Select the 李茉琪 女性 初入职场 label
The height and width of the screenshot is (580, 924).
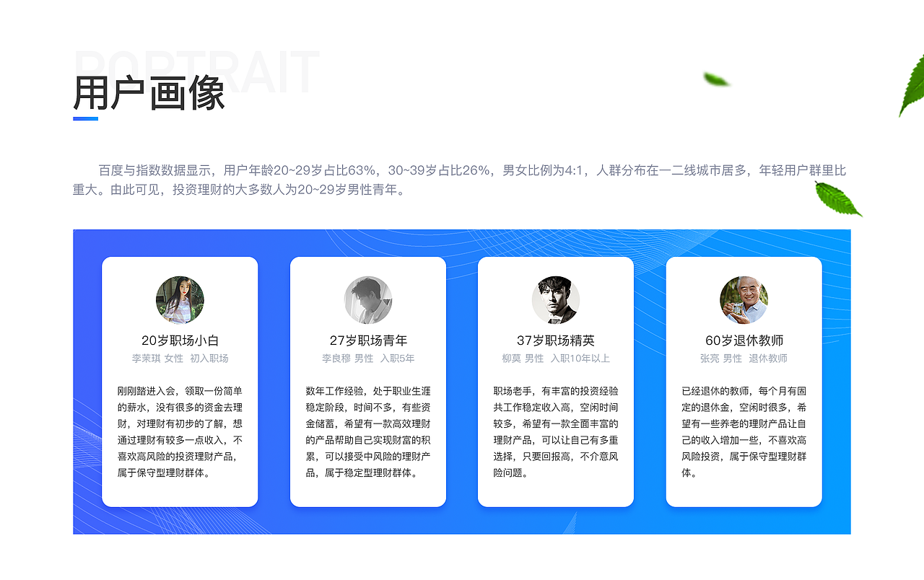pyautogui.click(x=180, y=358)
